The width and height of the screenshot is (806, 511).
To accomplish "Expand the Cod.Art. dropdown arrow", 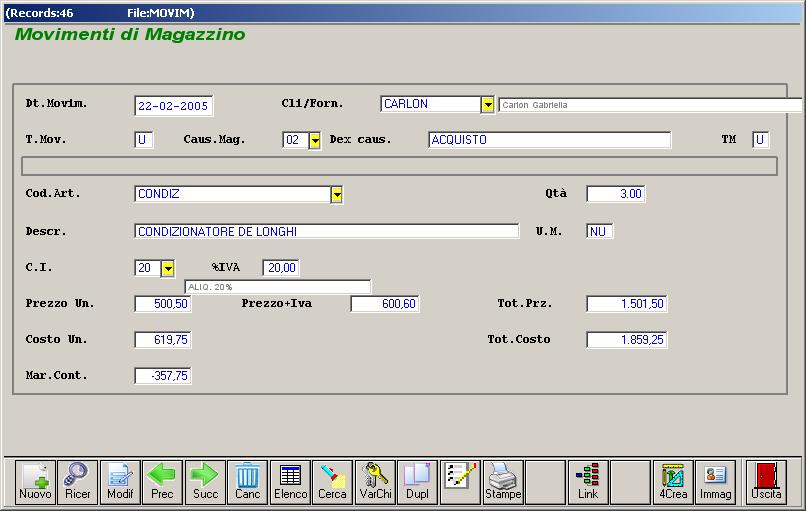I will pyautogui.click(x=337, y=195).
